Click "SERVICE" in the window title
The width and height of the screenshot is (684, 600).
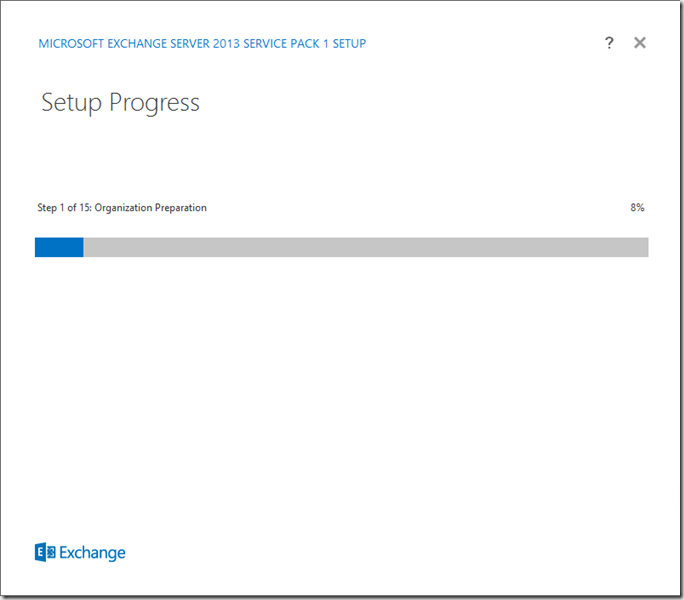coord(282,44)
